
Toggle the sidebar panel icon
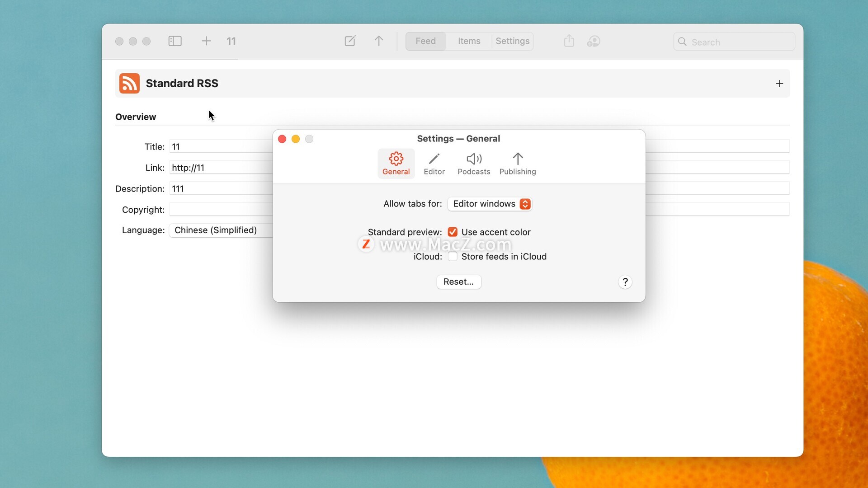(x=175, y=41)
